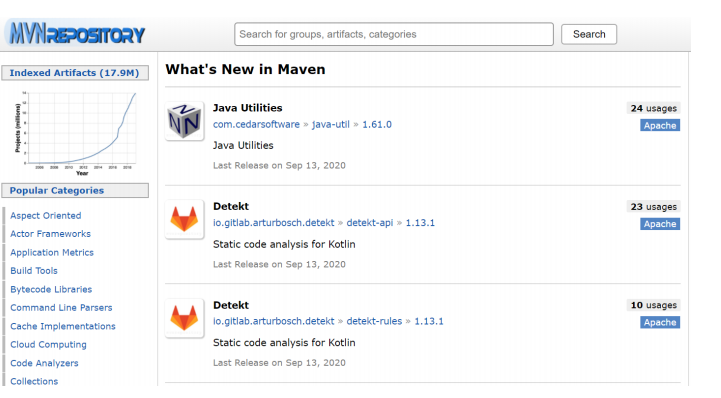Open the Collections category
This screenshot has height=398, width=721.
coord(34,381)
